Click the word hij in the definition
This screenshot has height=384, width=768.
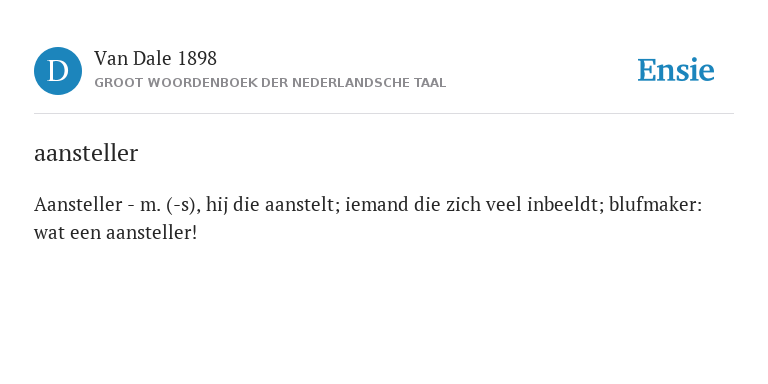point(217,206)
